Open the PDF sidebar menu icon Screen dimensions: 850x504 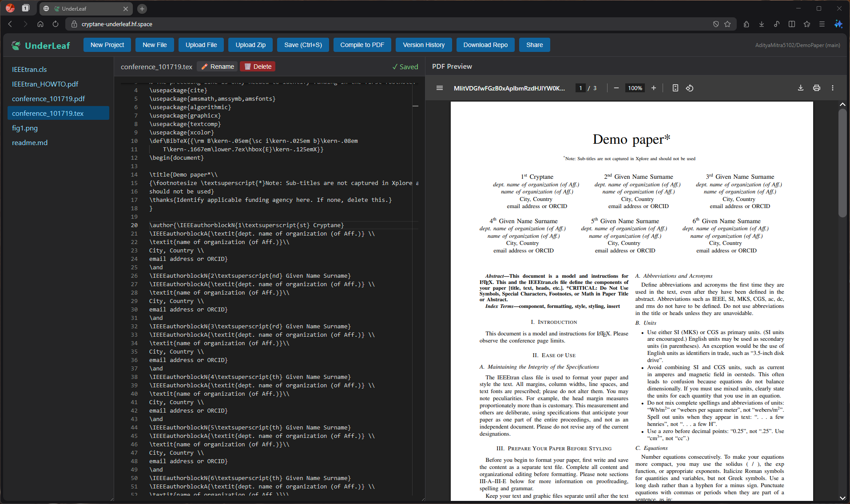pyautogui.click(x=439, y=88)
